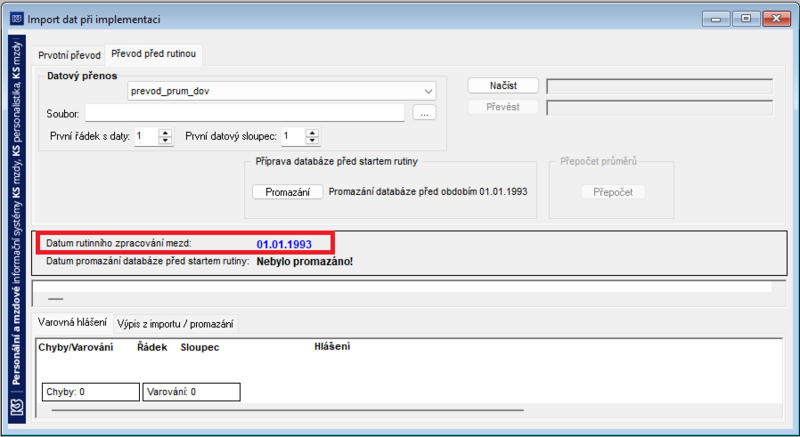
Task: Click the Nebylo promazáno! status text
Action: click(305, 262)
